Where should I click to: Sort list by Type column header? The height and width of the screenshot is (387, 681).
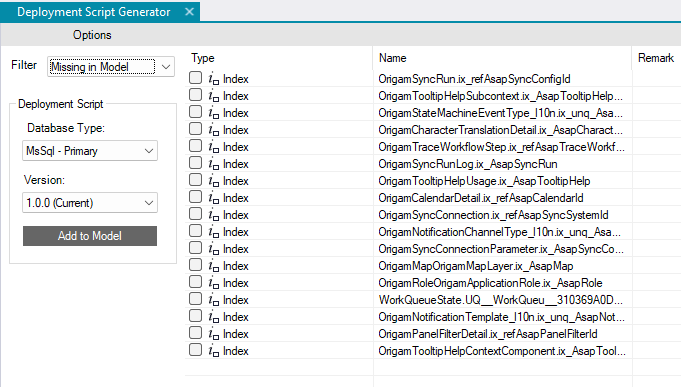203,58
